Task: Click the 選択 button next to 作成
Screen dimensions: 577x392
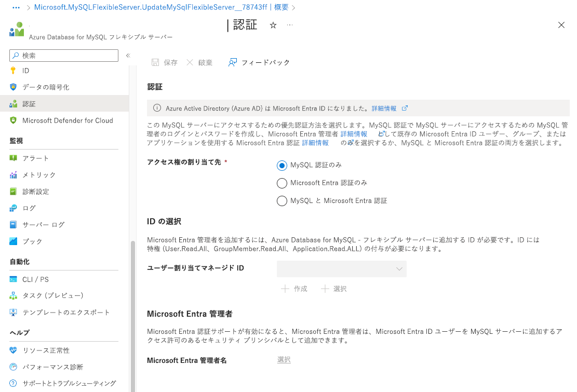Action: [334, 289]
